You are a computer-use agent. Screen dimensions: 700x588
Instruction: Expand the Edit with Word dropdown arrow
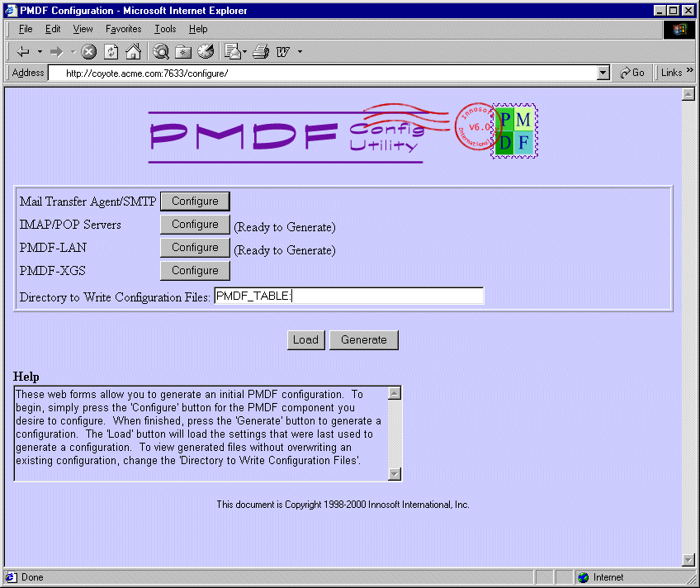(x=300, y=52)
